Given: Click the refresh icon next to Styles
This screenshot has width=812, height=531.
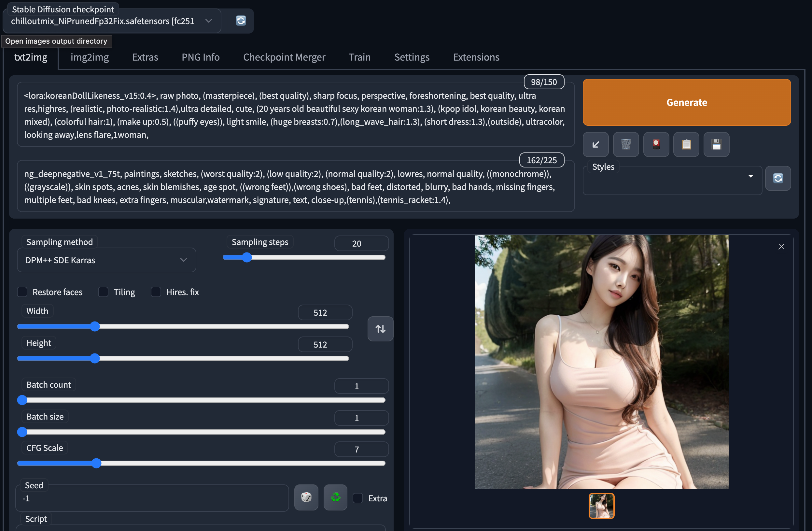Looking at the screenshot, I should [x=777, y=178].
